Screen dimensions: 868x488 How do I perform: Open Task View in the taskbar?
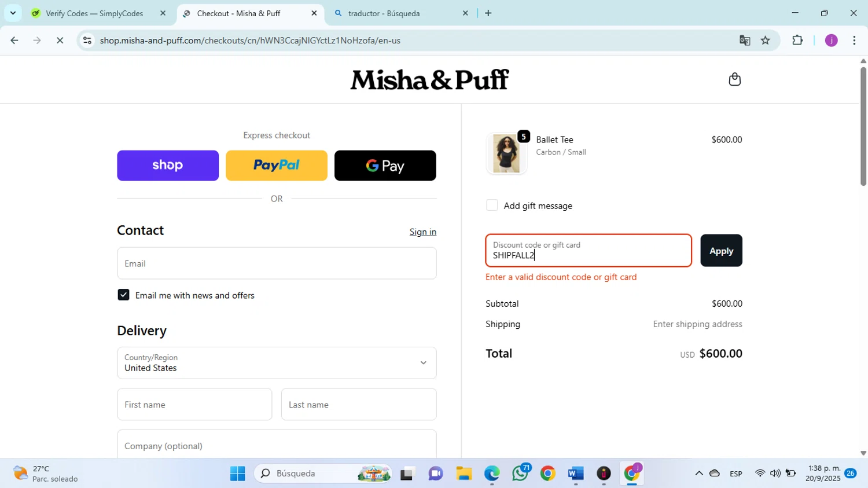(x=407, y=474)
